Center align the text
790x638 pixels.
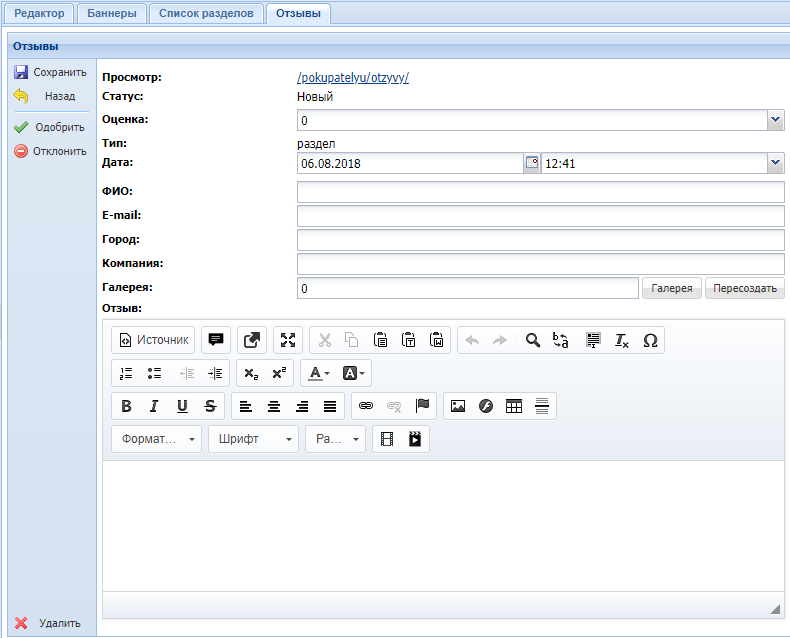click(274, 406)
